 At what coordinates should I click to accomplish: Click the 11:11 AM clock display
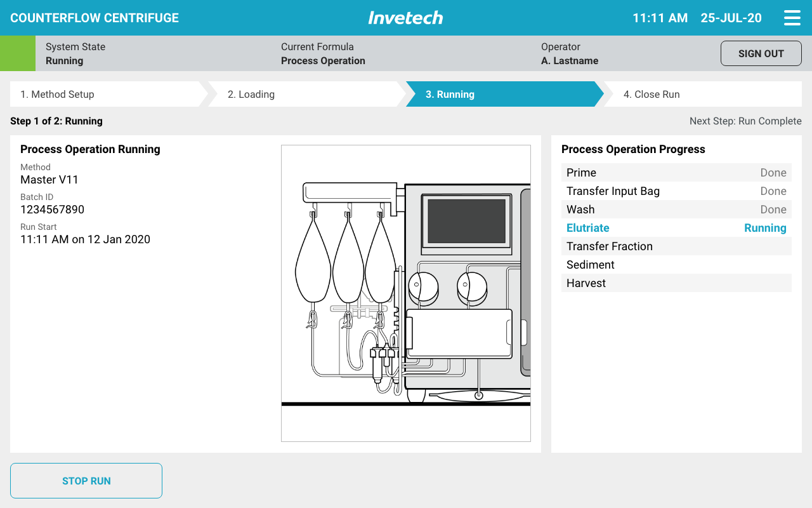(660, 18)
